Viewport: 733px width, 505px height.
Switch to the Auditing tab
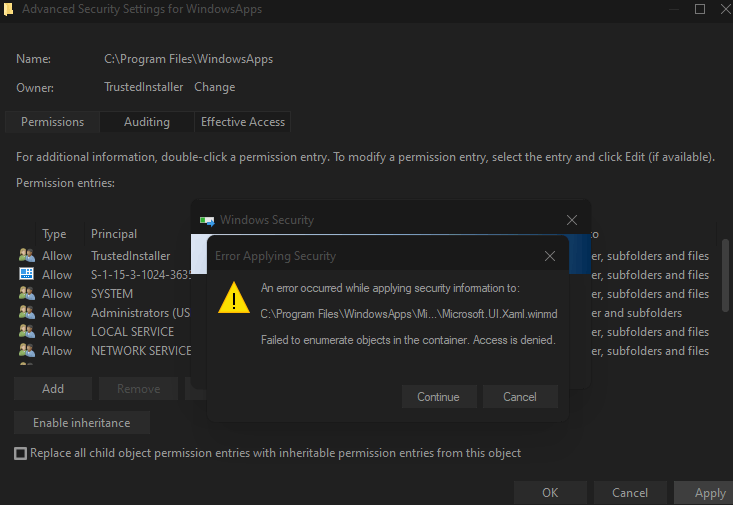point(147,122)
